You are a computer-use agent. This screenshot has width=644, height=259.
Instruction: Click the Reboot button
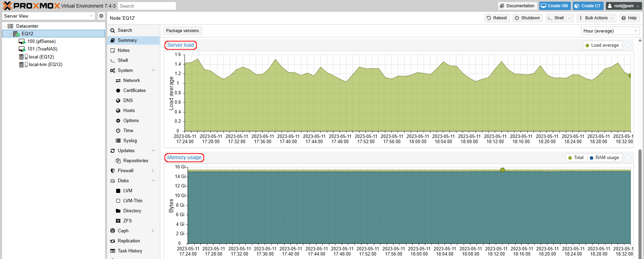pyautogui.click(x=497, y=18)
